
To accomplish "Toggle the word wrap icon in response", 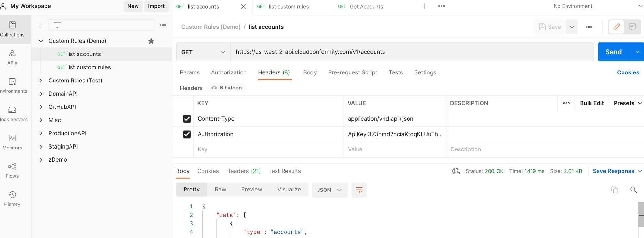I will [359, 190].
